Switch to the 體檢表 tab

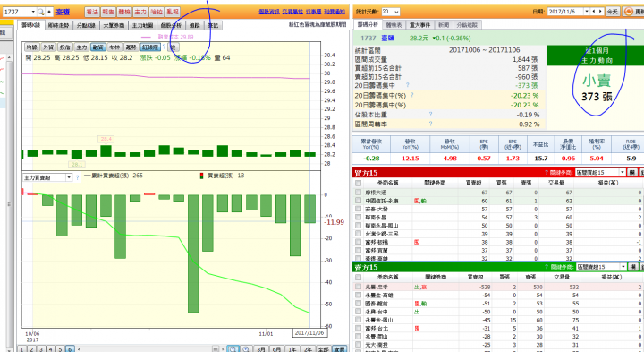point(394,25)
